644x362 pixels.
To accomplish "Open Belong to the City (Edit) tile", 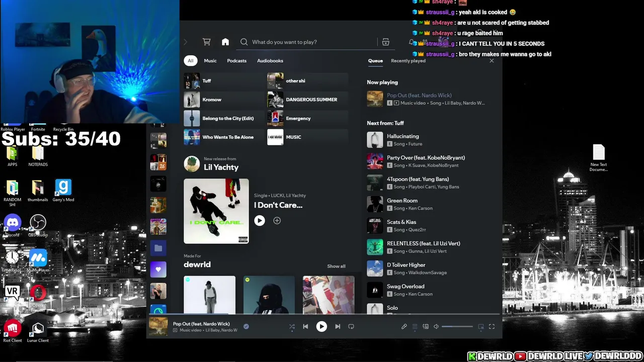I will point(224,118).
